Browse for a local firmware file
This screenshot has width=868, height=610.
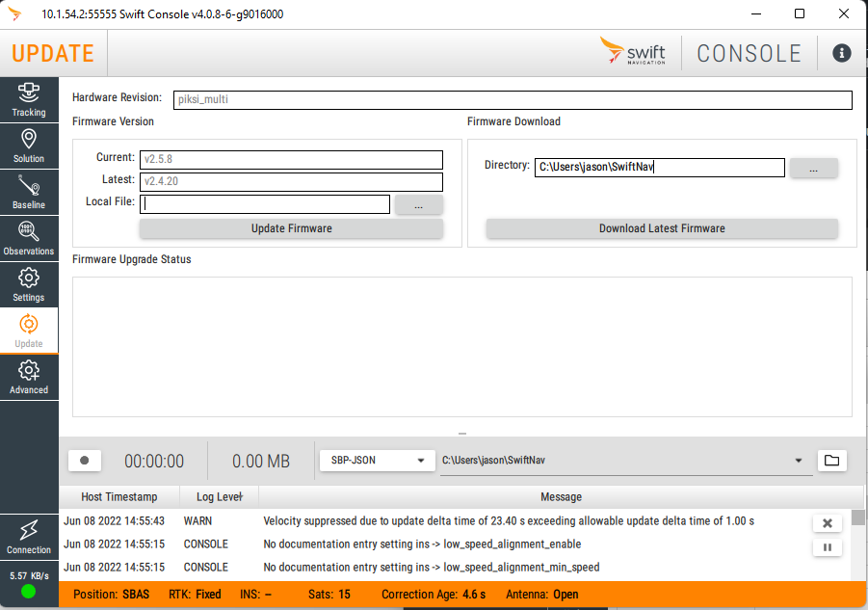[418, 205]
